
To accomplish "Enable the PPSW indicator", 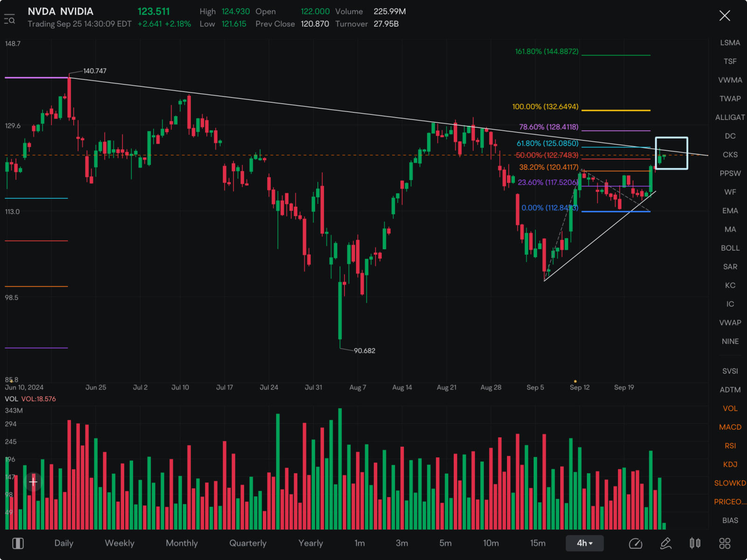I will coord(730,174).
